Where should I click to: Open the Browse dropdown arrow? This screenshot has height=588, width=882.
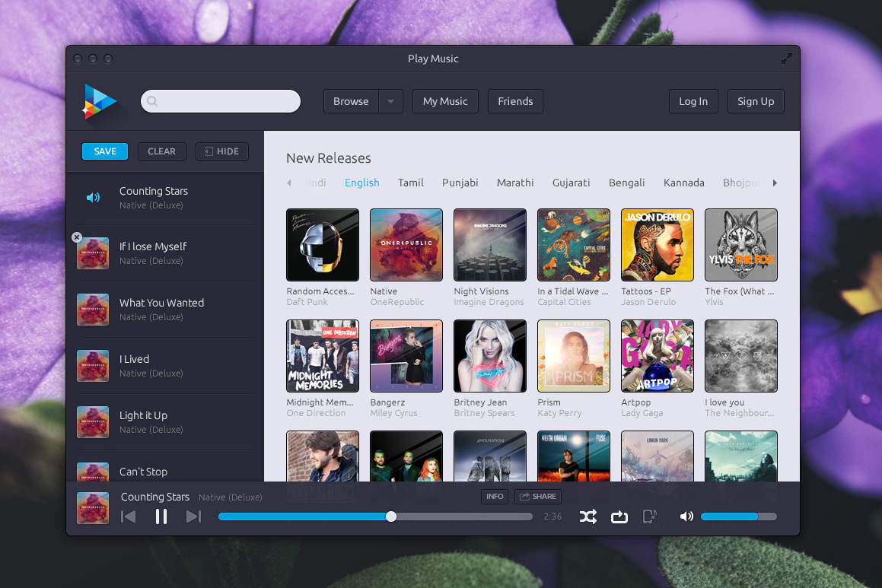tap(391, 101)
